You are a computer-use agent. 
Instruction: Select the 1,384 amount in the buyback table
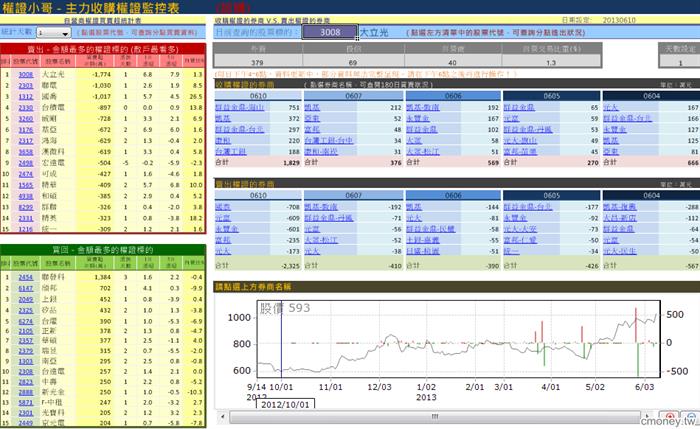(102, 277)
